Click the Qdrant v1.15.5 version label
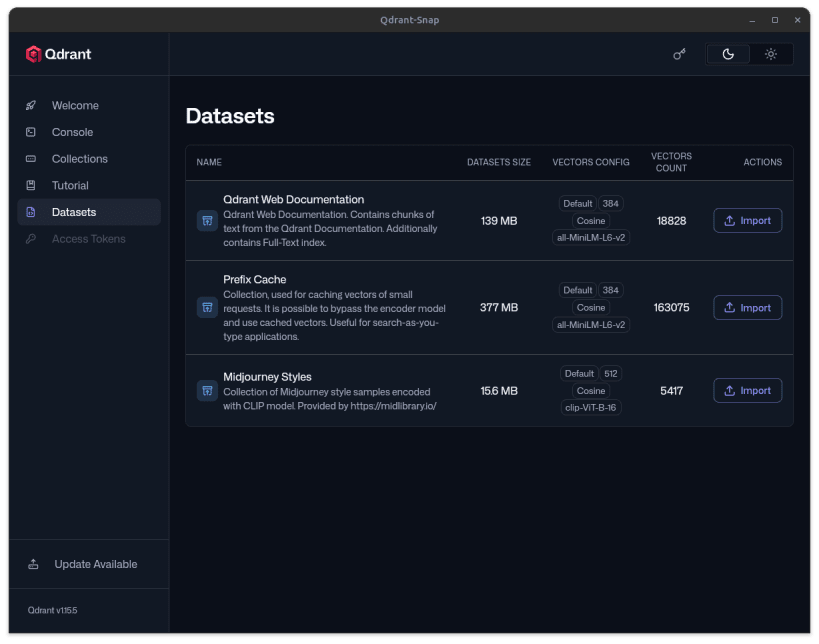This screenshot has width=819, height=644. tap(52, 610)
